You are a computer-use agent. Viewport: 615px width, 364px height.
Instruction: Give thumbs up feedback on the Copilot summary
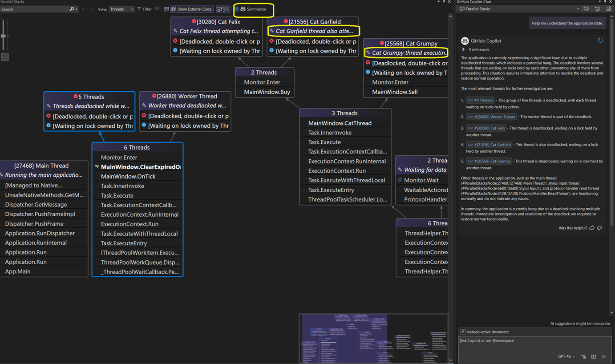592,227
